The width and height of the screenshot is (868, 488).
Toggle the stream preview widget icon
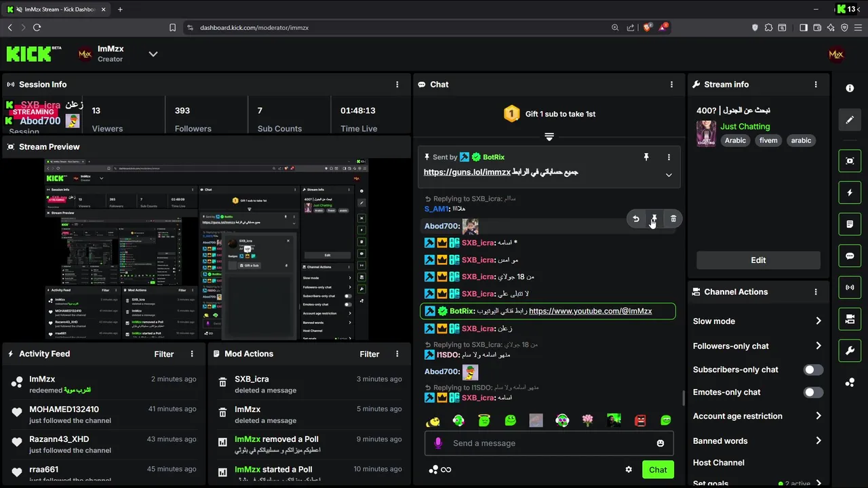(850, 161)
